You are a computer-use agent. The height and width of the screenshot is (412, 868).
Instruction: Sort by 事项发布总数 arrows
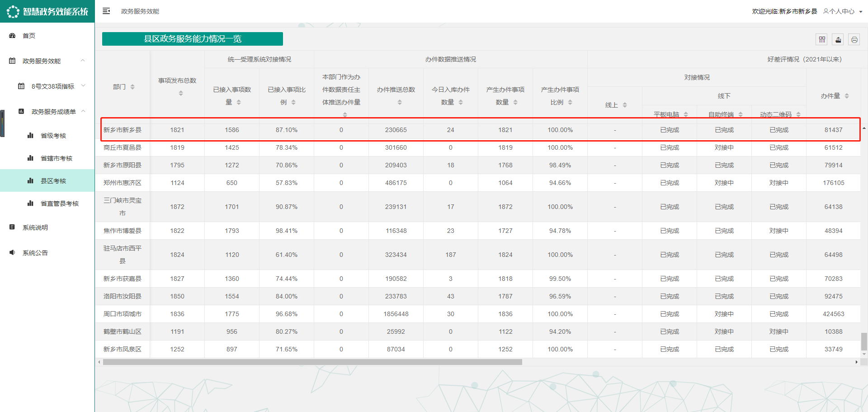point(181,93)
